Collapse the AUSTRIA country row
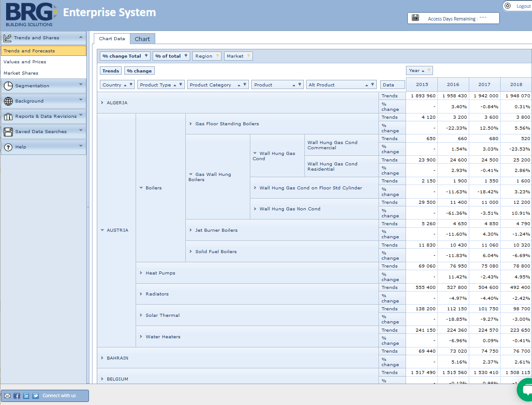The height and width of the screenshot is (405, 532). 102,230
